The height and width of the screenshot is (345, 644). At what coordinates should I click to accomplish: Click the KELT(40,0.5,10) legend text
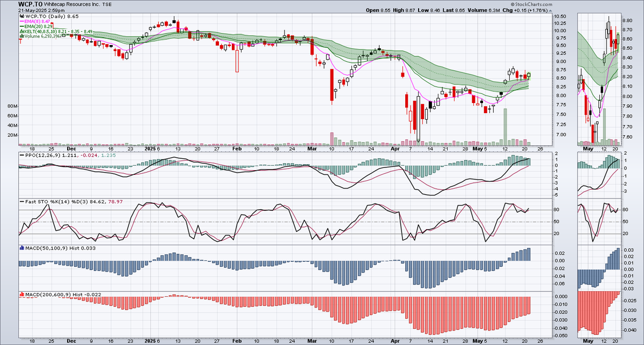(x=58, y=32)
